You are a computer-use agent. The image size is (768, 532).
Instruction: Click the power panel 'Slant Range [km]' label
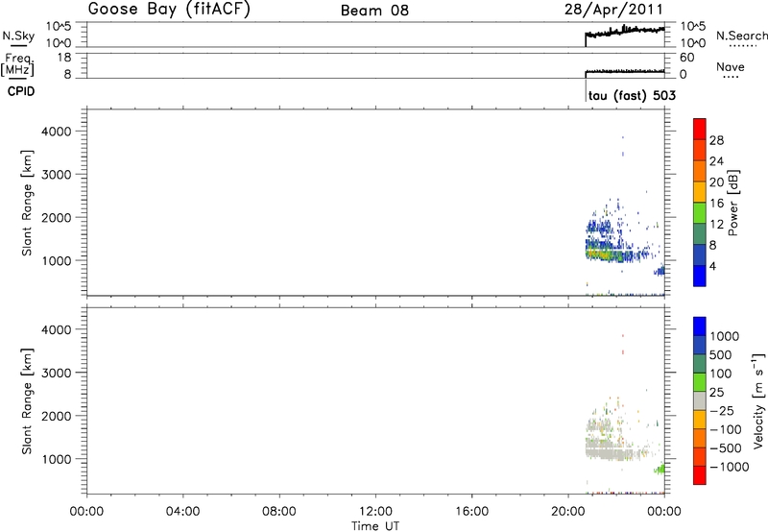(27, 203)
